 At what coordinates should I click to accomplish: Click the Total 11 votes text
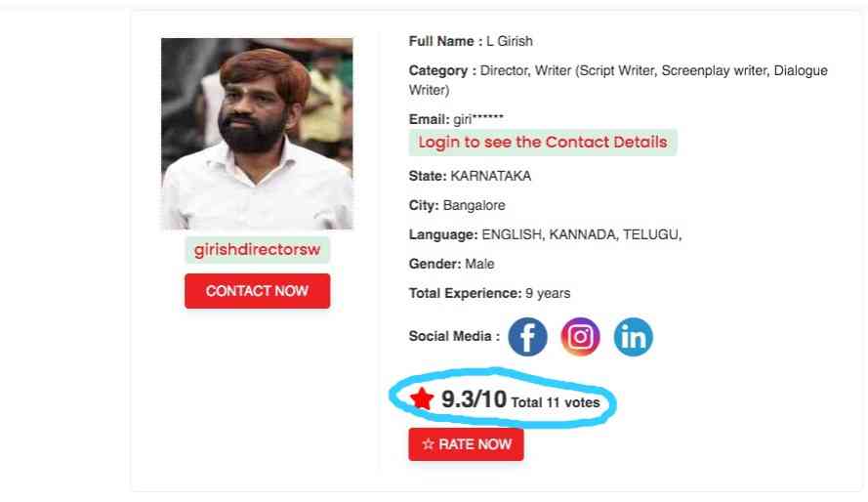[556, 402]
